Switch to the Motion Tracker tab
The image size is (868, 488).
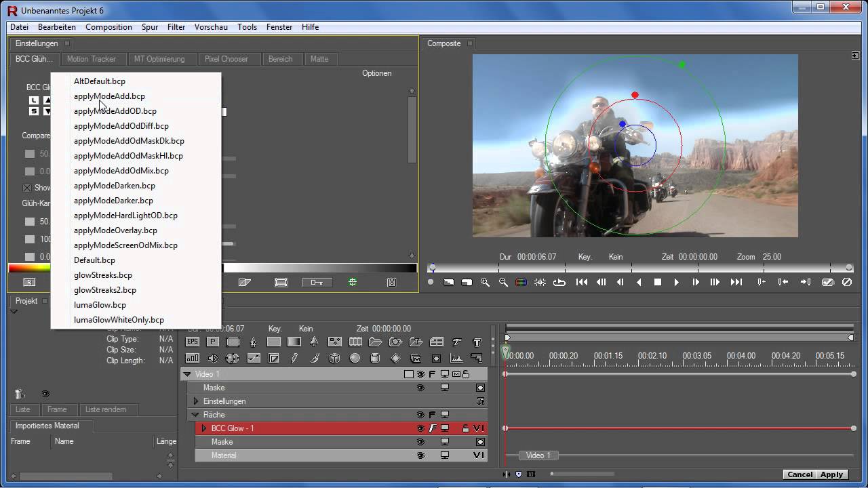click(x=92, y=59)
